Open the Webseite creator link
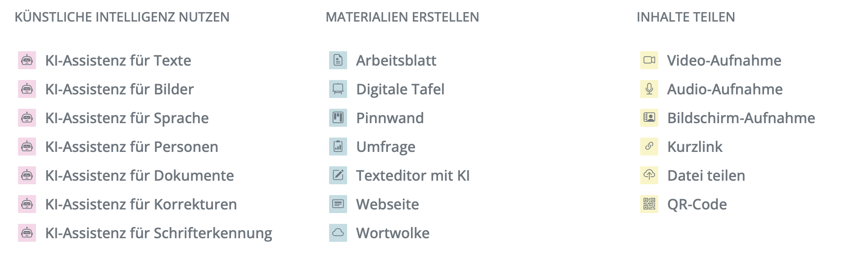Image resolution: width=868 pixels, height=258 pixels. pos(387,204)
